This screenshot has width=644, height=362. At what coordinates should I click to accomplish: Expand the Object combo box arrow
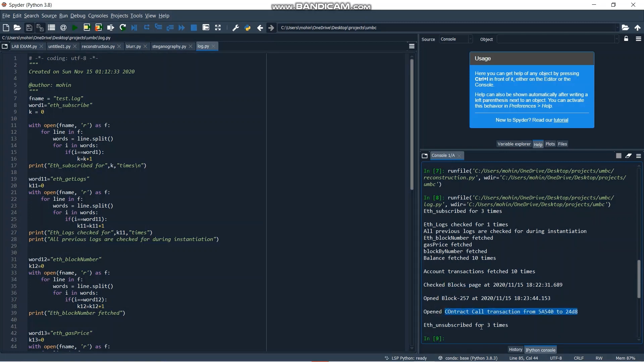point(616,39)
